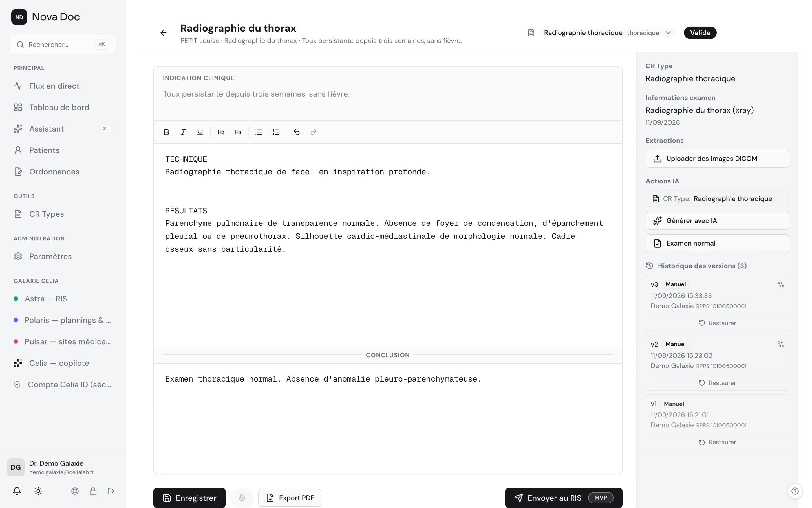Click CR Type: Radiographie thoracique action

coord(717,199)
